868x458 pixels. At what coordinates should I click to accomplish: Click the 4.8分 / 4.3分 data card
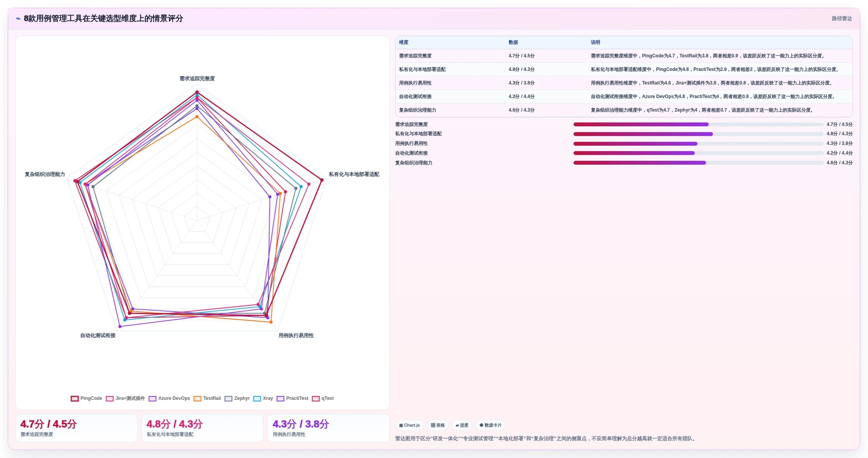click(x=202, y=428)
